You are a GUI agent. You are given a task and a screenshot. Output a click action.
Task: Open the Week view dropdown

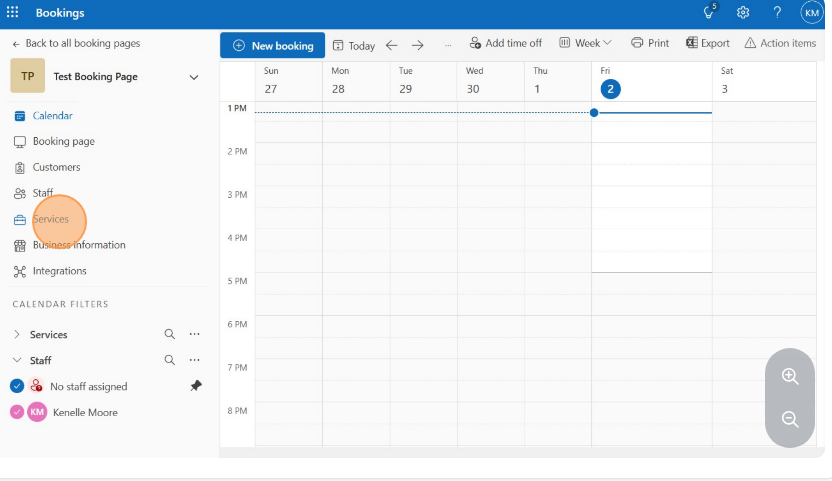[585, 43]
